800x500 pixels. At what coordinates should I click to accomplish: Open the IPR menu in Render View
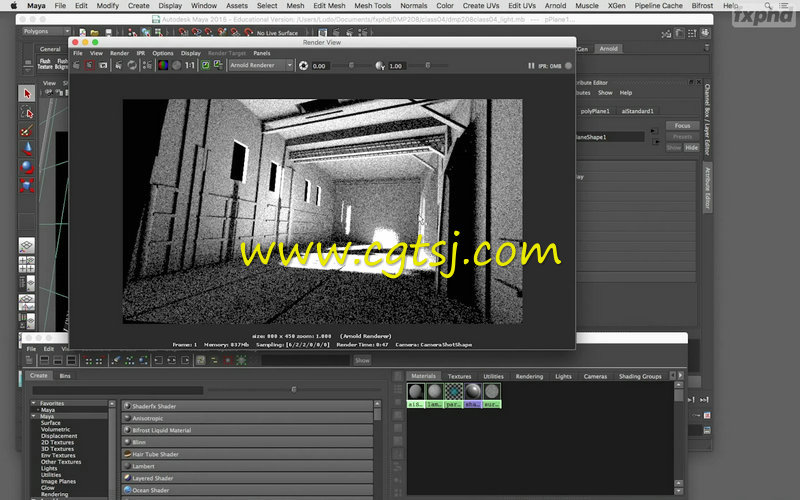click(141, 53)
